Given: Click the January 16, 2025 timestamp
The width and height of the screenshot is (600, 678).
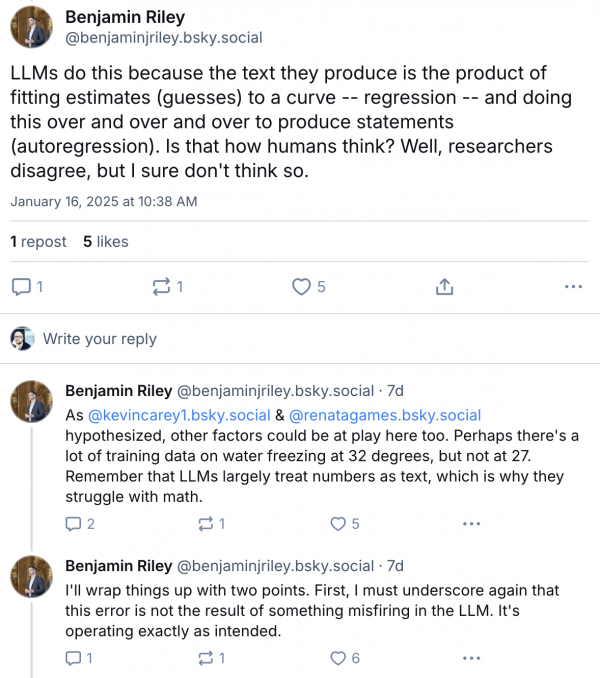Looking at the screenshot, I should [x=104, y=201].
